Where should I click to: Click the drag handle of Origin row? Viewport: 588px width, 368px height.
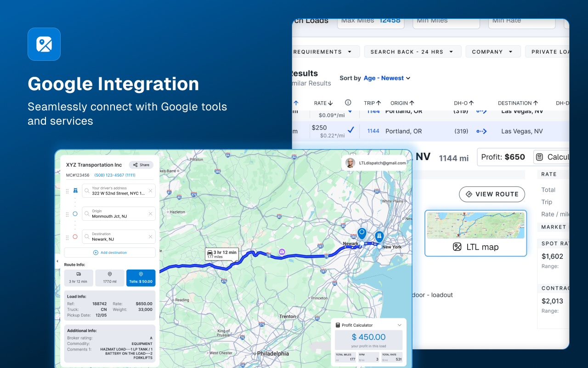click(x=68, y=214)
